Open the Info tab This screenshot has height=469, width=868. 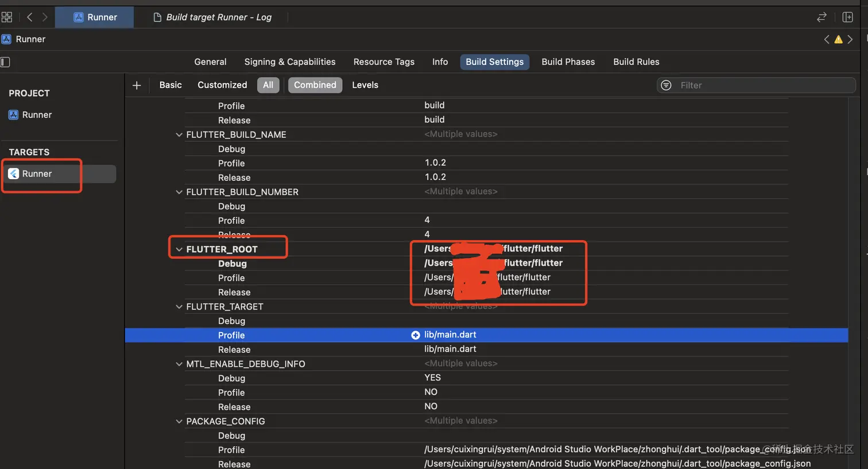(440, 62)
